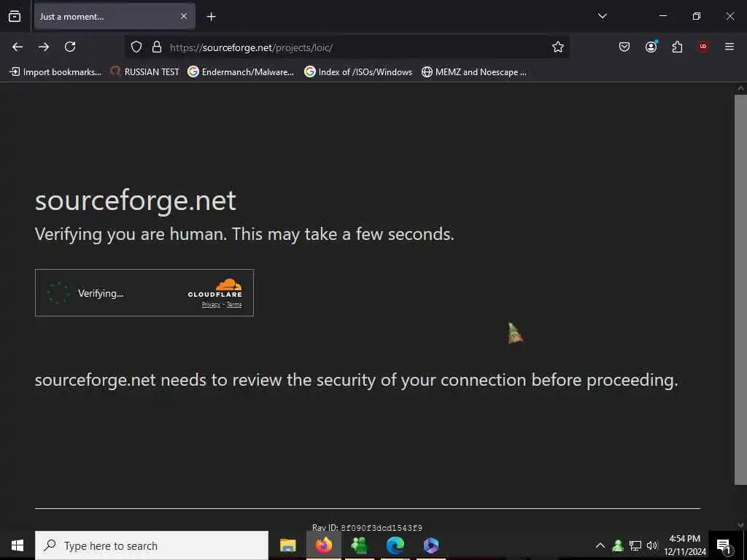Screen dimensions: 747x560
Task: Open the 'Endermanch/Malware...' bookmark
Action: [x=241, y=72]
